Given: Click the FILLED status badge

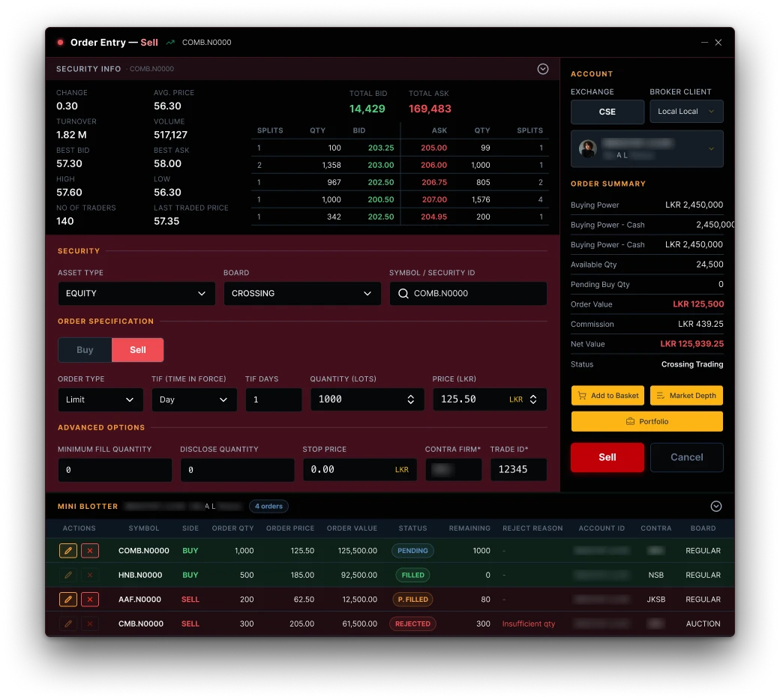Looking at the screenshot, I should click(413, 575).
